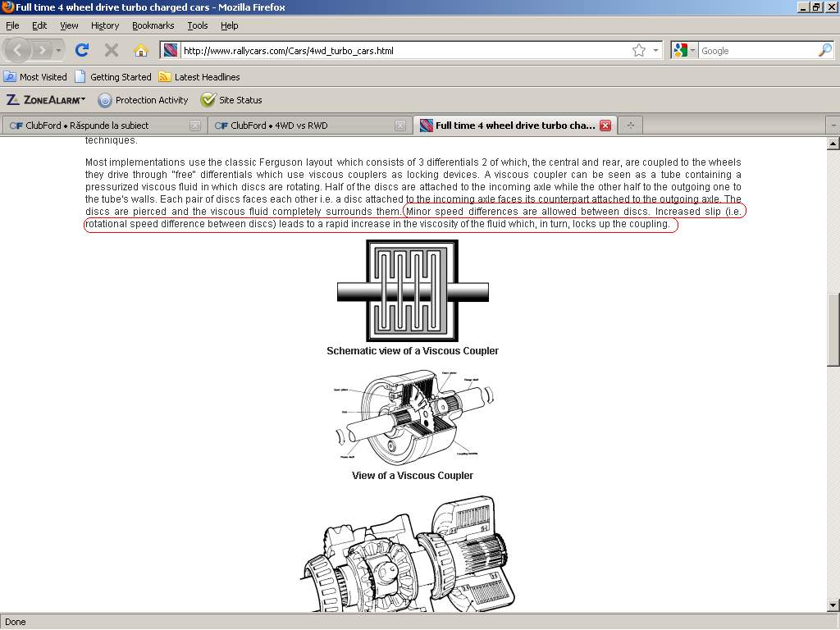Click the Back navigation arrow
The width and height of the screenshot is (840, 630).
pyautogui.click(x=18, y=50)
